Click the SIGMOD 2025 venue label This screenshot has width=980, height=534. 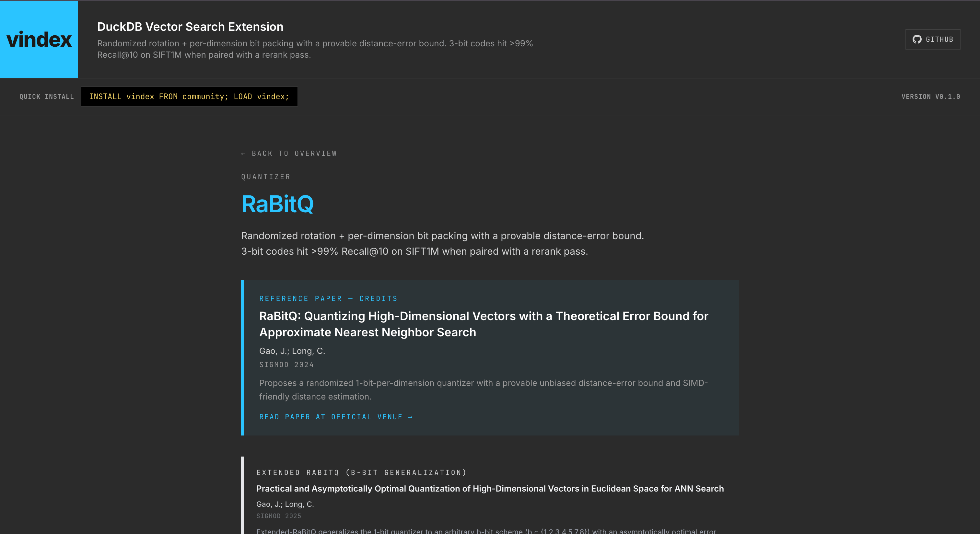pos(279,516)
